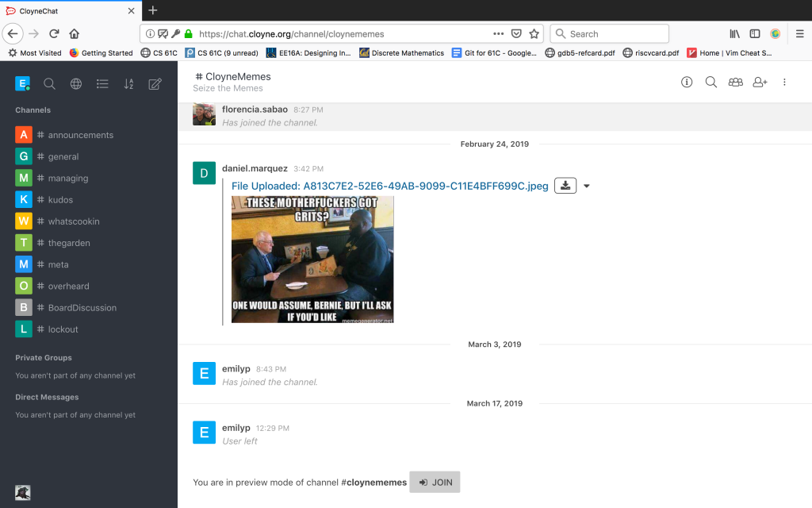This screenshot has width=812, height=508.
Task: Close the CloyneChat tab
Action: tap(131, 11)
